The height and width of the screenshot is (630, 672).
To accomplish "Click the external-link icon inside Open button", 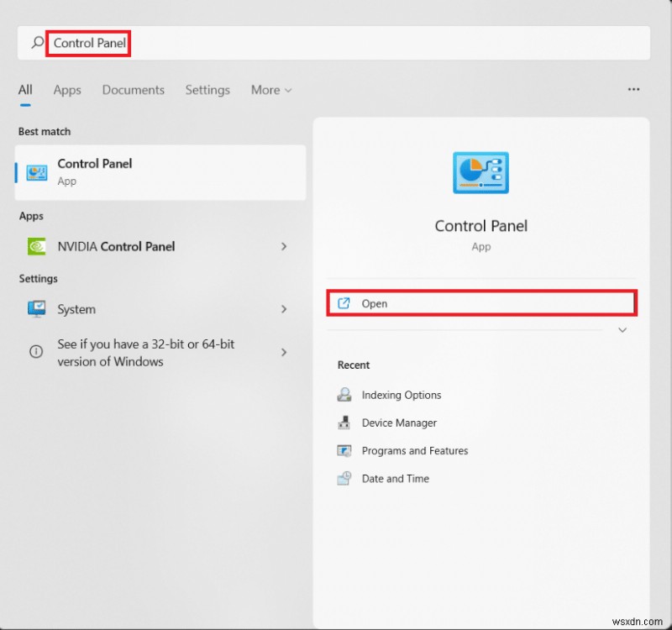I will [x=344, y=303].
